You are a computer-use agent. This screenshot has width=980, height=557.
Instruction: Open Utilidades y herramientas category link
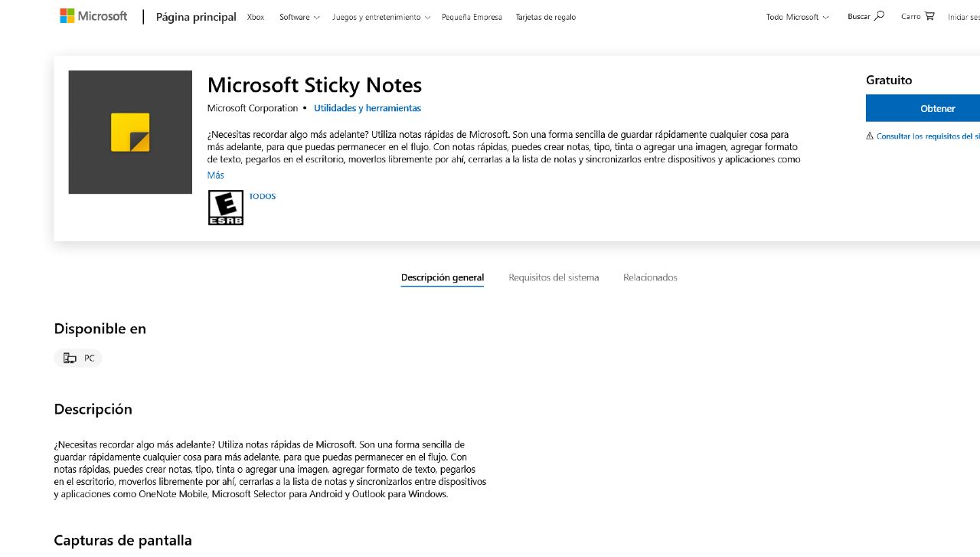click(x=367, y=108)
